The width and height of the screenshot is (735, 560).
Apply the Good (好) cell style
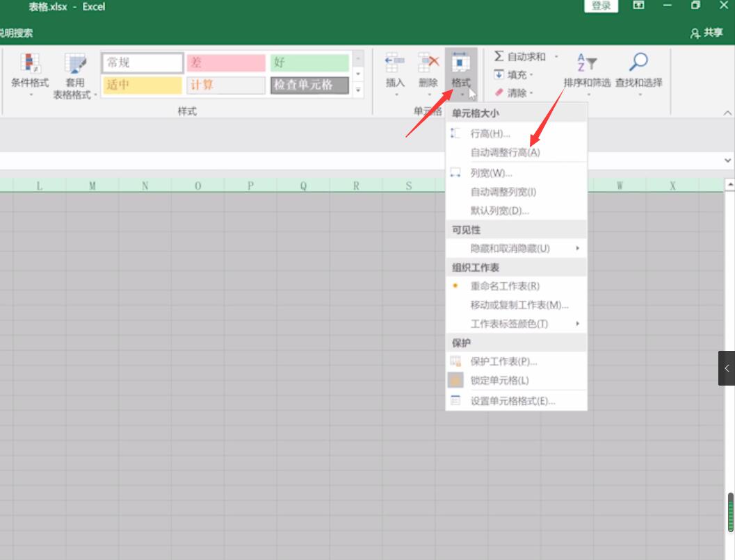point(309,63)
